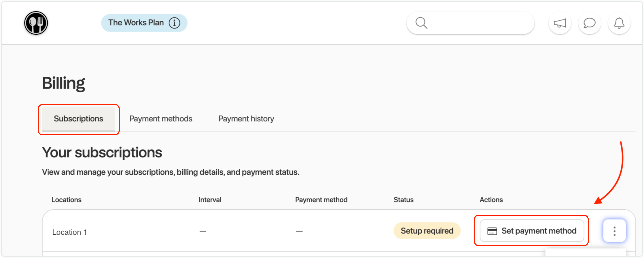644x258 pixels.
Task: Open the bell notifications icon
Action: pyautogui.click(x=619, y=23)
